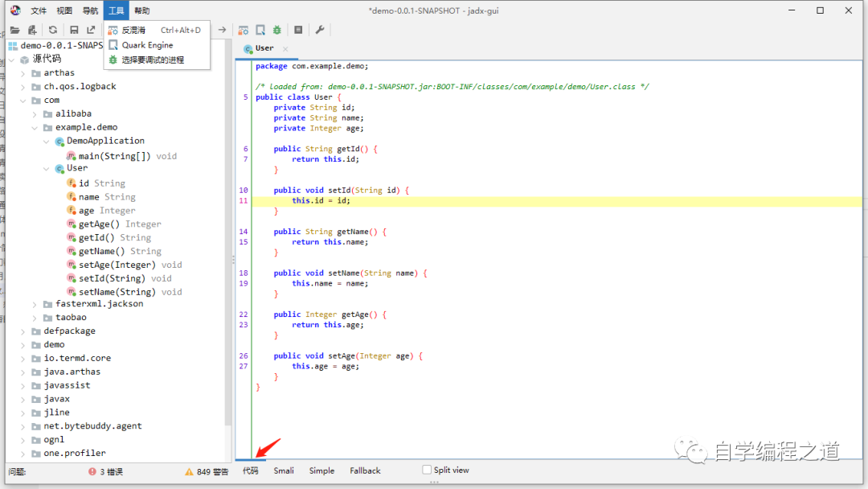Click the log viewer toolbar icon
868x489 pixels.
[x=298, y=30]
